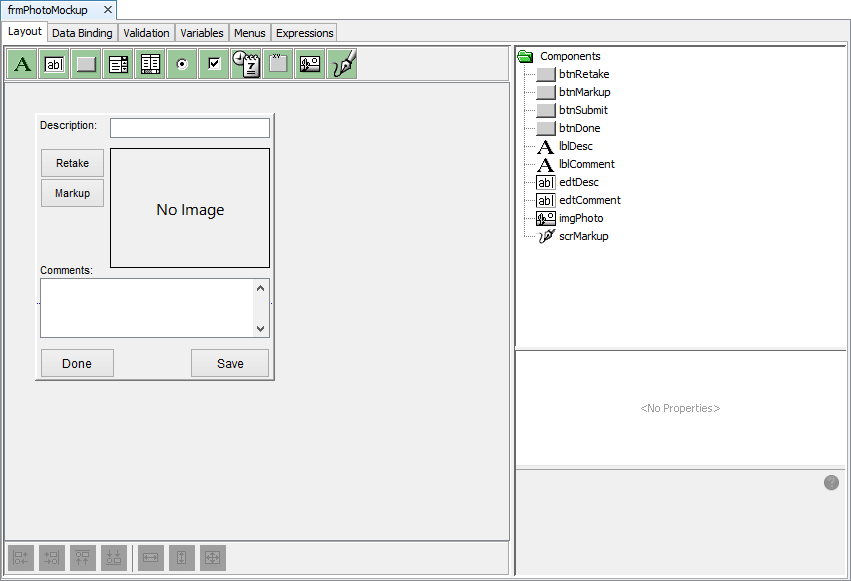Image resolution: width=851 pixels, height=581 pixels.
Task: Select imgPhoto in the Components tree
Action: 581,218
